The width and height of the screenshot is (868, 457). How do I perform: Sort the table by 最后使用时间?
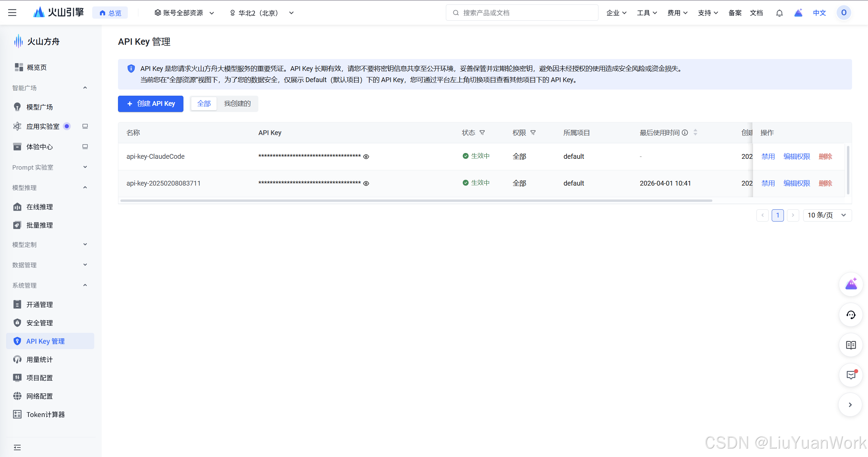(x=695, y=133)
